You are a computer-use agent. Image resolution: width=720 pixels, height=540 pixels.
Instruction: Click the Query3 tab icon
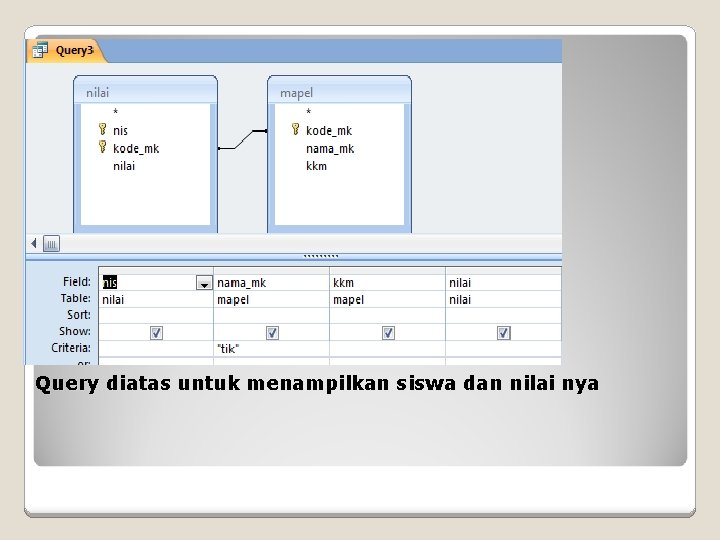(40, 50)
